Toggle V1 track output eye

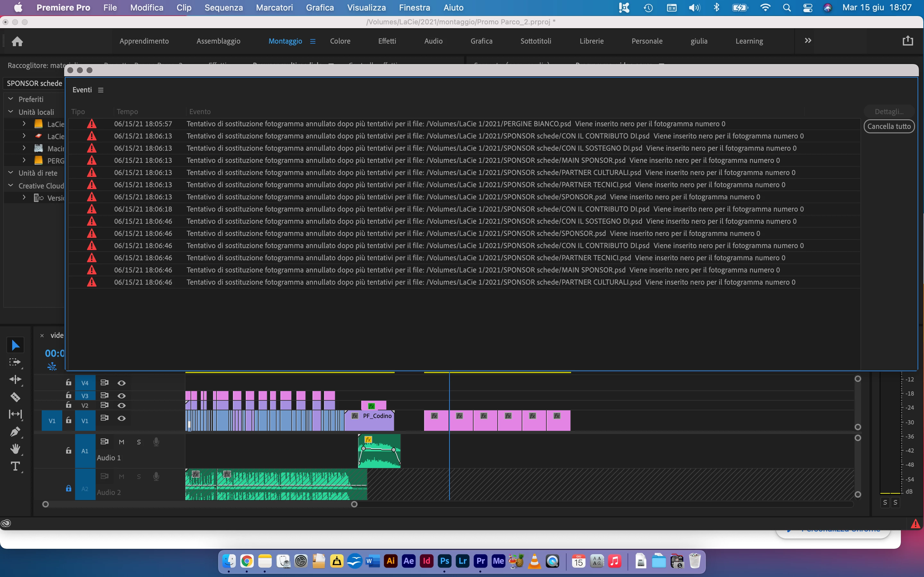[121, 418]
